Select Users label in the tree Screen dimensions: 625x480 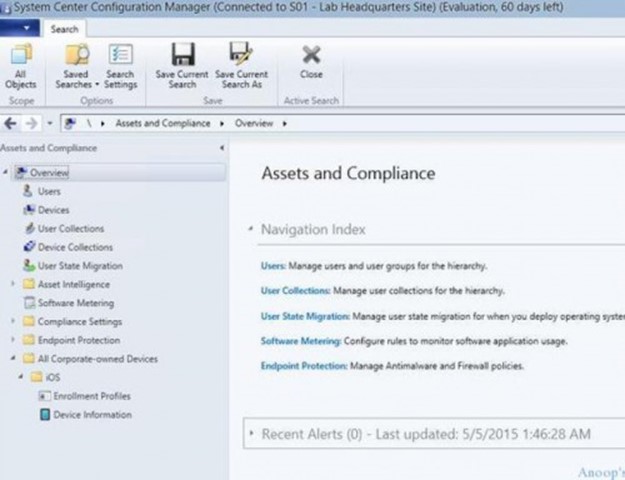click(49, 191)
